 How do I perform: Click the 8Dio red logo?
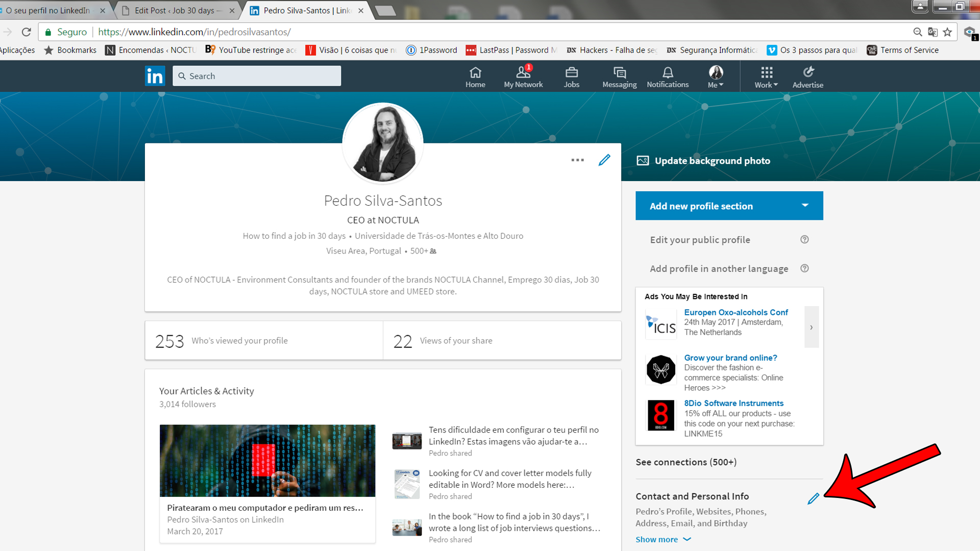pyautogui.click(x=660, y=415)
